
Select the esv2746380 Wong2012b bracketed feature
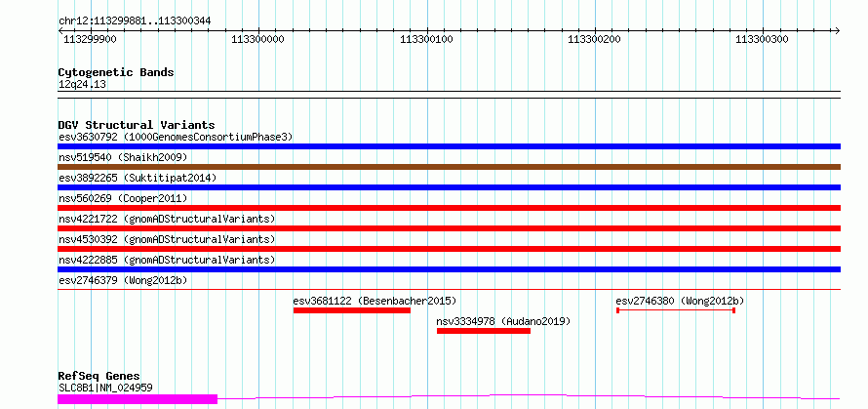675,310
